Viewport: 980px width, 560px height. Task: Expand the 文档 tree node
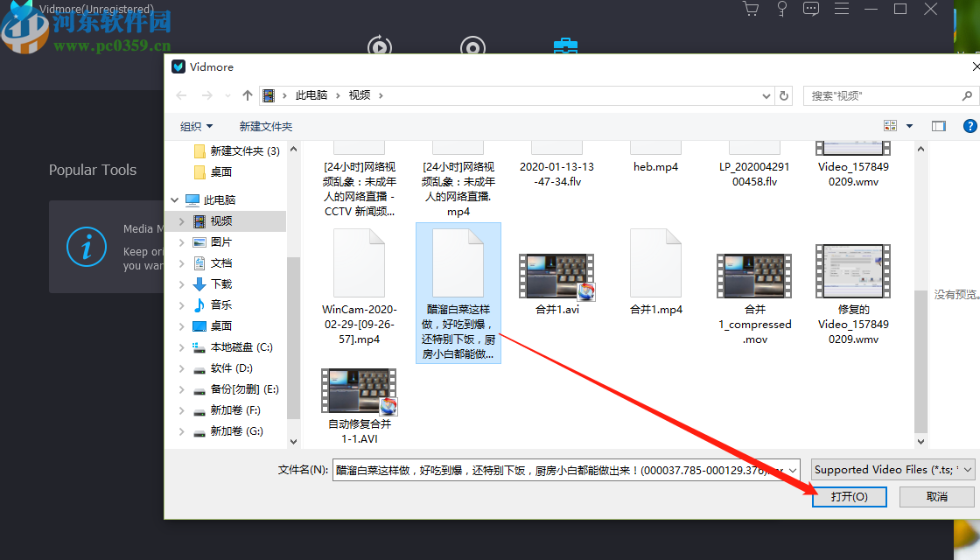point(182,263)
